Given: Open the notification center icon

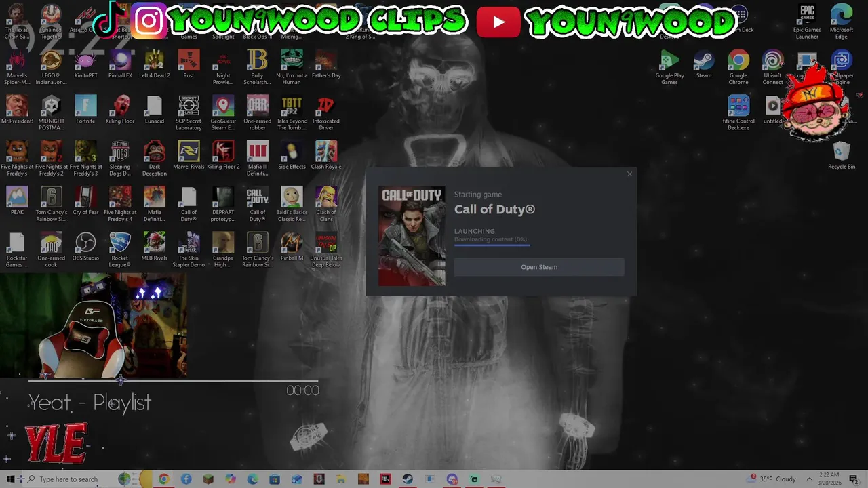Looking at the screenshot, I should click(x=854, y=479).
